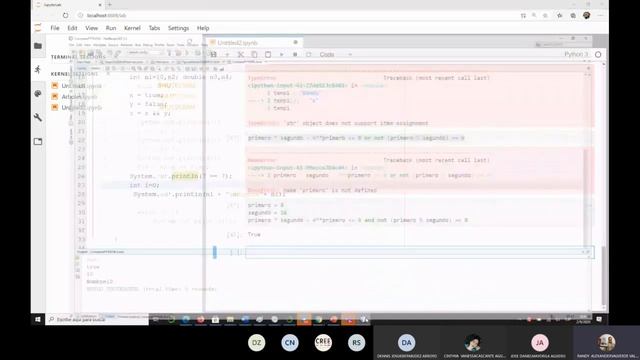Open the Open Tabs sidebar icon
The width and height of the screenshot is (640, 360).
(38, 141)
